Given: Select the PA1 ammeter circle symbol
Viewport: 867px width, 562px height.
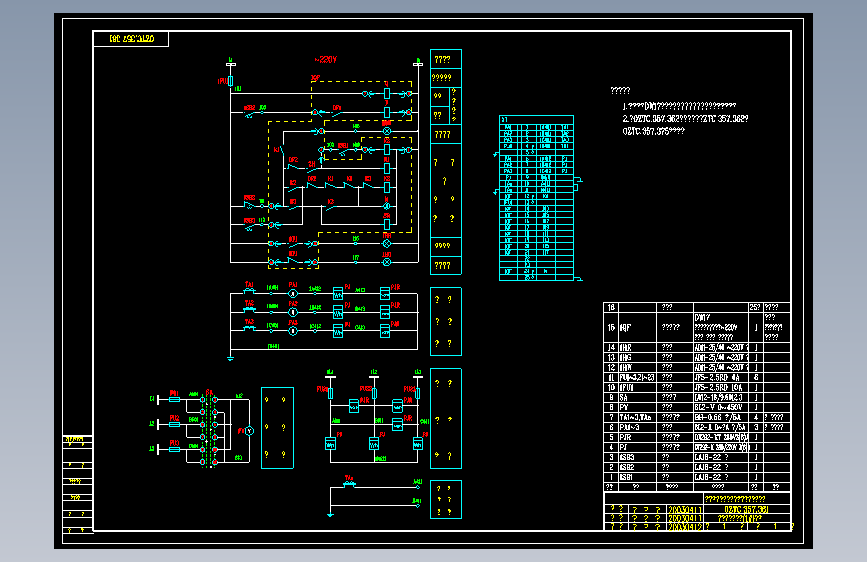Looking at the screenshot, I should coord(293,294).
